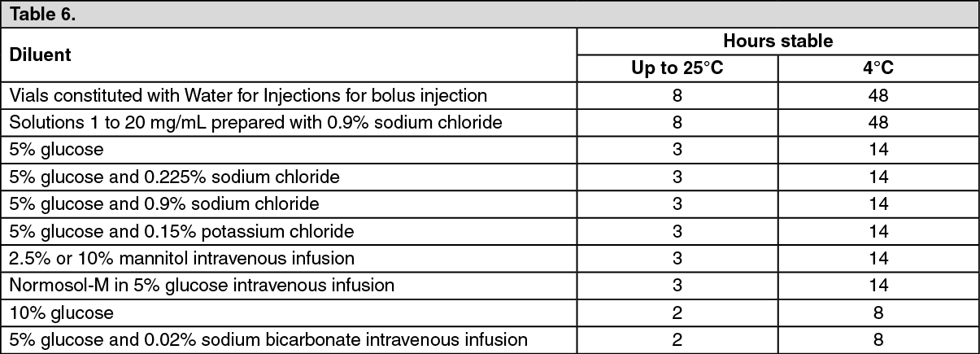Click the Hours stable header
The width and height of the screenshot is (980, 354).
pyautogui.click(x=778, y=42)
